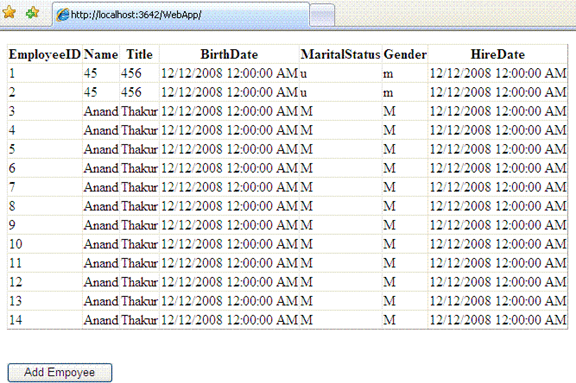Select EmployeeID cell with value 9
Image resolution: width=576 pixels, height=383 pixels.
(x=45, y=225)
